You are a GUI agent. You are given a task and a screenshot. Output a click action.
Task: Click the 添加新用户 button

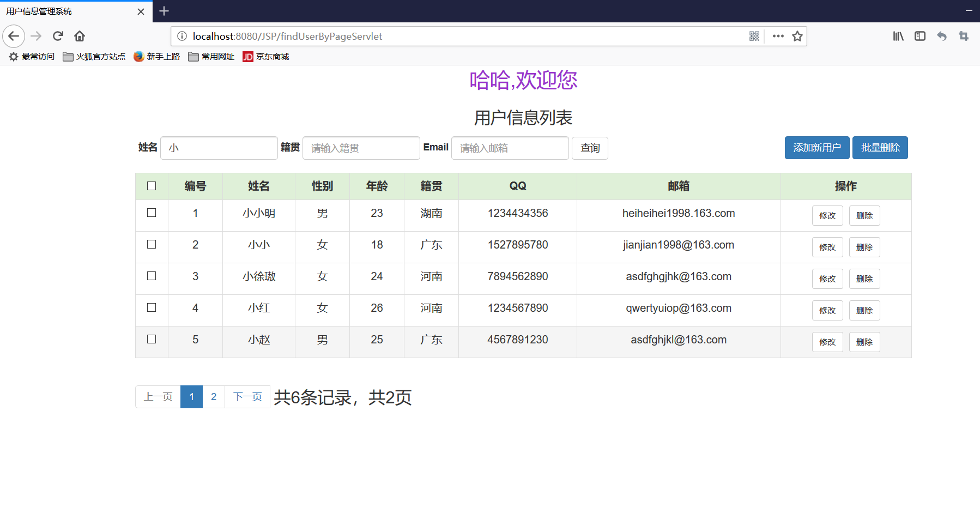tap(816, 148)
